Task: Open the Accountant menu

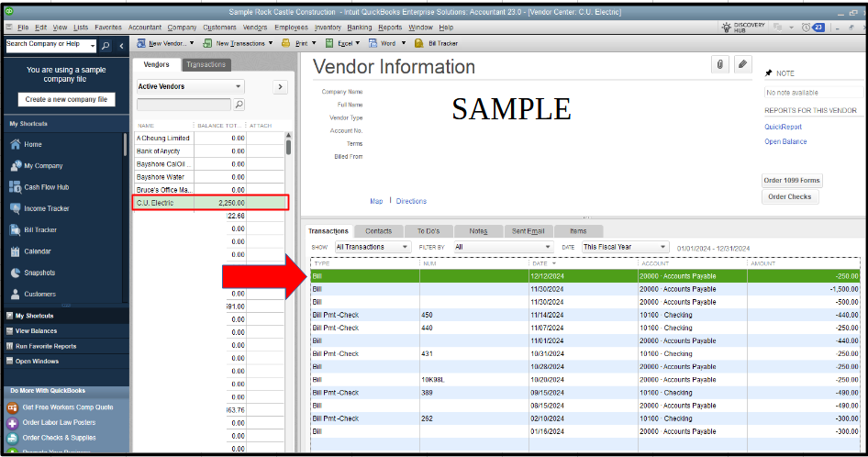Action: tap(144, 28)
